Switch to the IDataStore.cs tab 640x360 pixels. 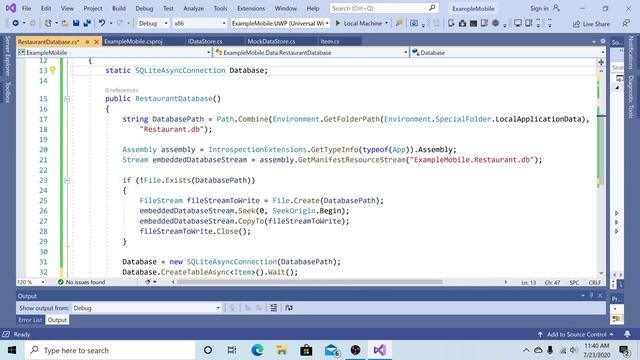205,41
